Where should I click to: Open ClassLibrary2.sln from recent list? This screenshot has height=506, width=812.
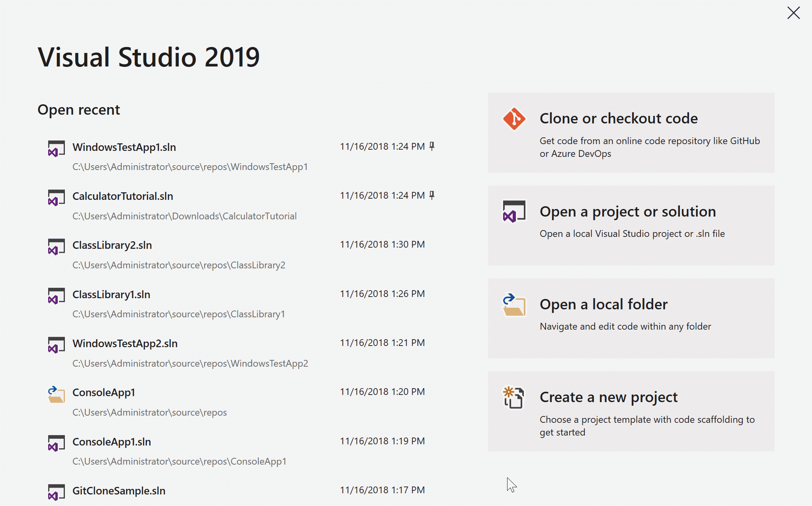click(112, 245)
